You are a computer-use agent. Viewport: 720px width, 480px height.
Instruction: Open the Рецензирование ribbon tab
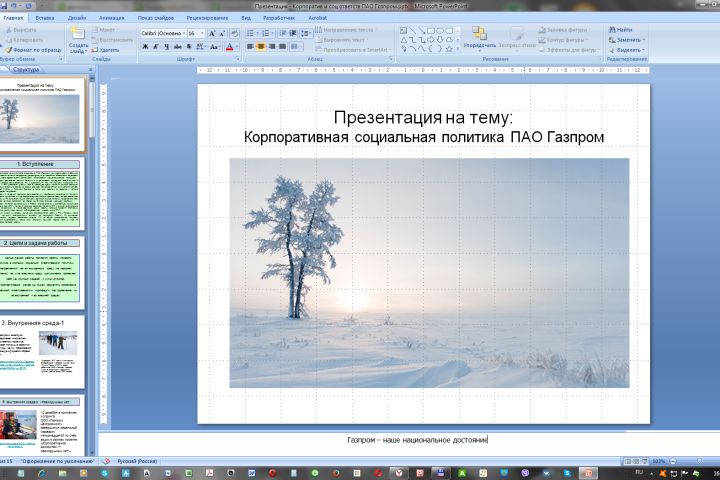click(207, 18)
